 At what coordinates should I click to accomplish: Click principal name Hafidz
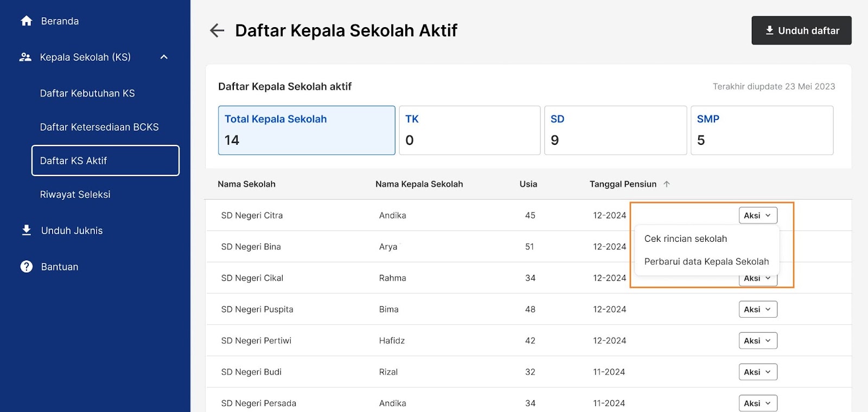pyautogui.click(x=392, y=340)
